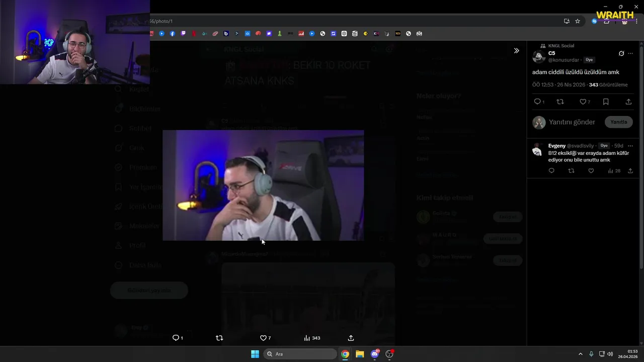Click the Yanıtla reply button
The height and width of the screenshot is (362, 644).
point(618,122)
